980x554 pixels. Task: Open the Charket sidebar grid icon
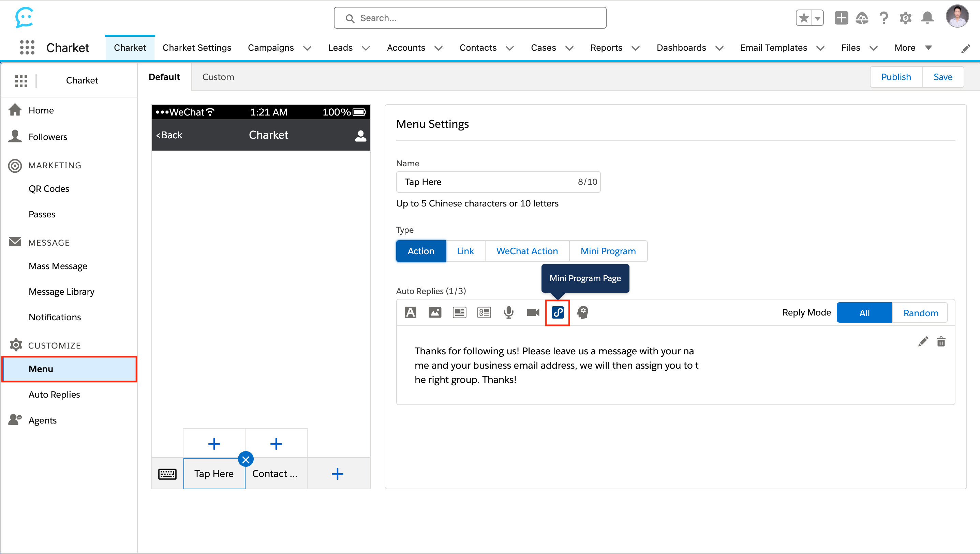[21, 81]
